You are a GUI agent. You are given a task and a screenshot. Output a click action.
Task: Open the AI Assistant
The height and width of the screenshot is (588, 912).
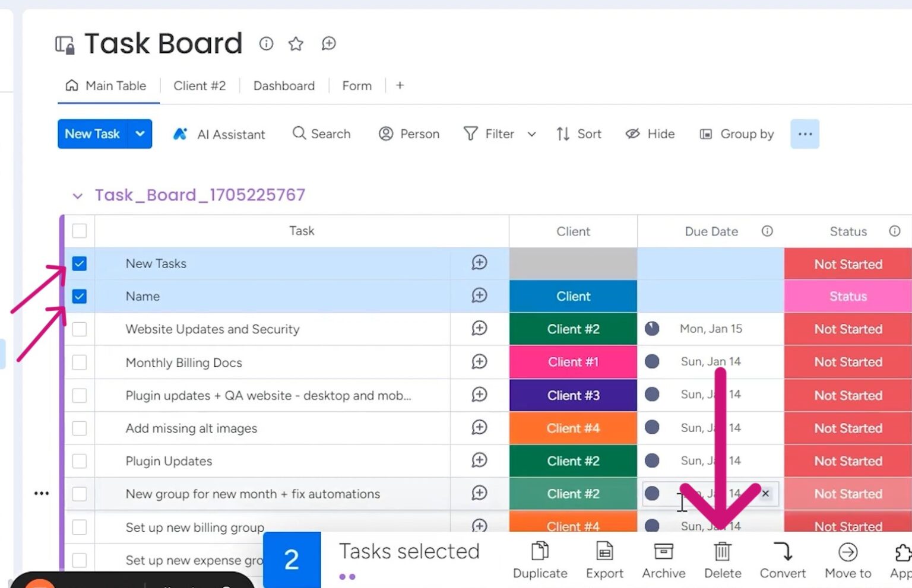(219, 134)
